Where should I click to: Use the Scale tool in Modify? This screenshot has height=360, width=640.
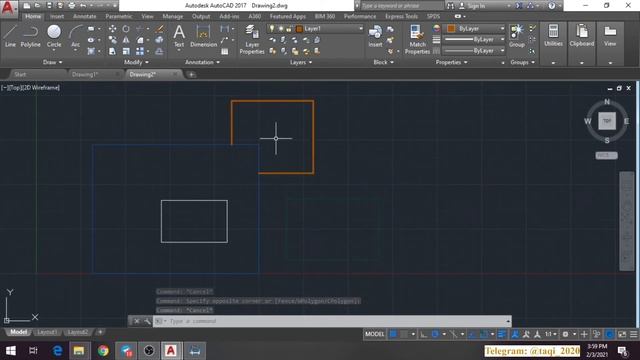(x=126, y=51)
